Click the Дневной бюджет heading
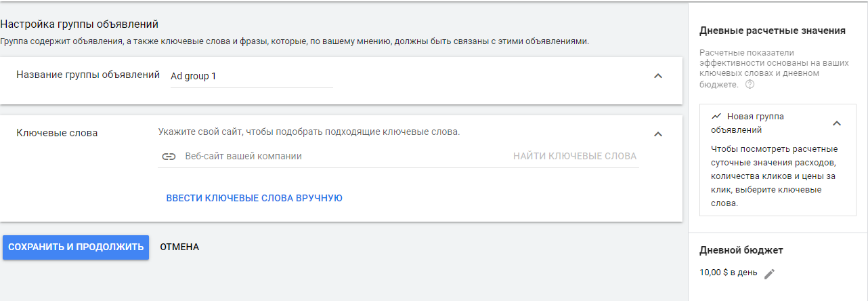The height and width of the screenshot is (301, 868). point(741,250)
